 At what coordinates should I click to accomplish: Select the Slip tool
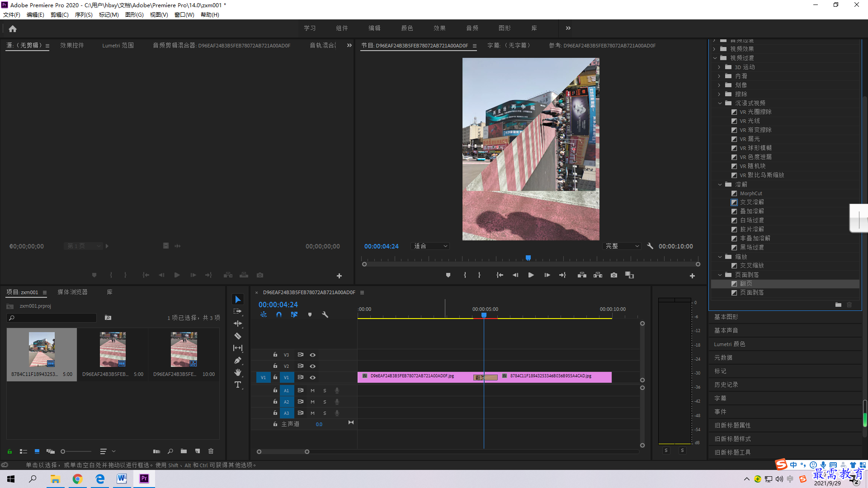click(238, 348)
